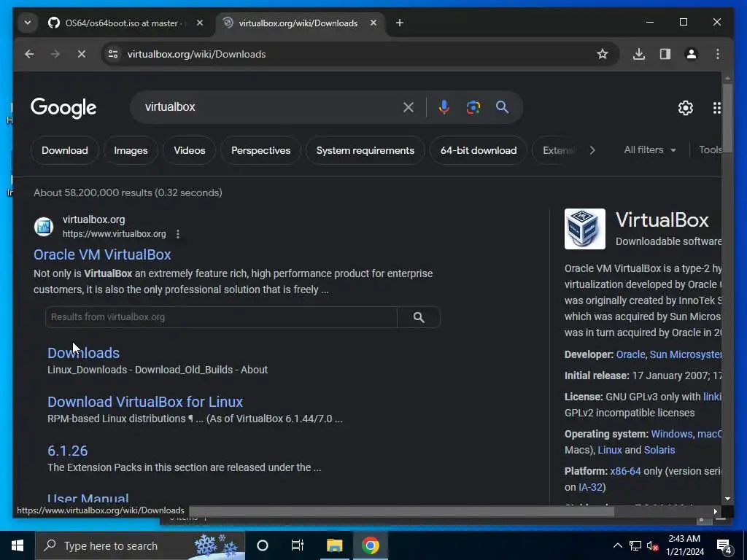The height and width of the screenshot is (560, 747).
Task: Click the Google logo
Action: coord(63,108)
